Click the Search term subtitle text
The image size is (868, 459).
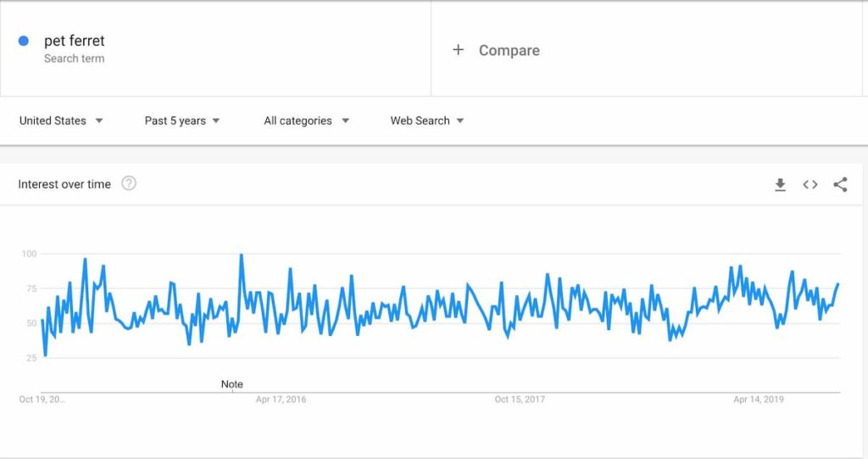coord(75,59)
